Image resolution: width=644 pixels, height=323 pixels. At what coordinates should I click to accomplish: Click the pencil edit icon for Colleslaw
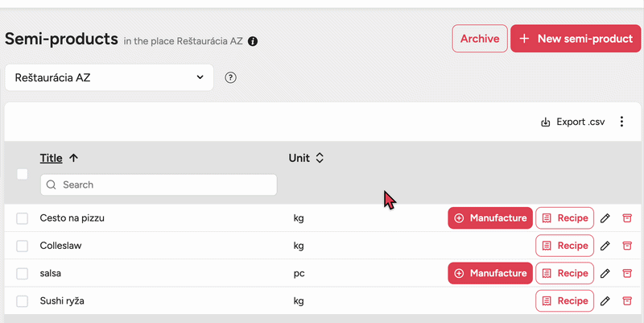click(605, 246)
